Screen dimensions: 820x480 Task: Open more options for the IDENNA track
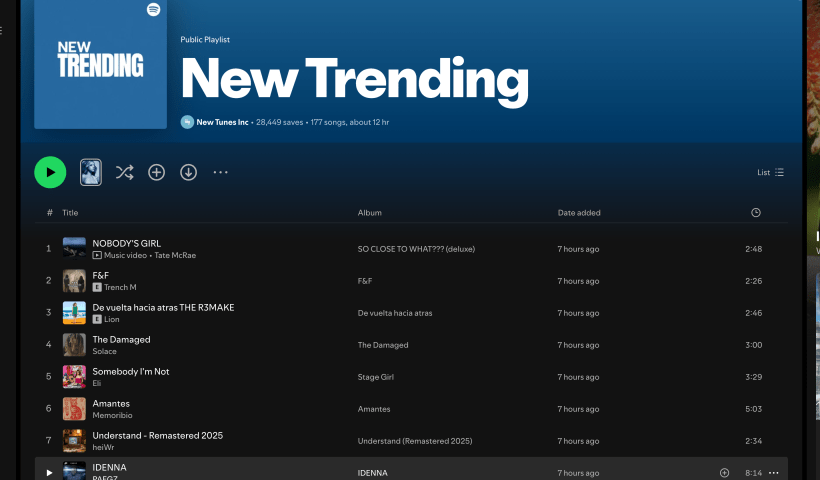773,472
